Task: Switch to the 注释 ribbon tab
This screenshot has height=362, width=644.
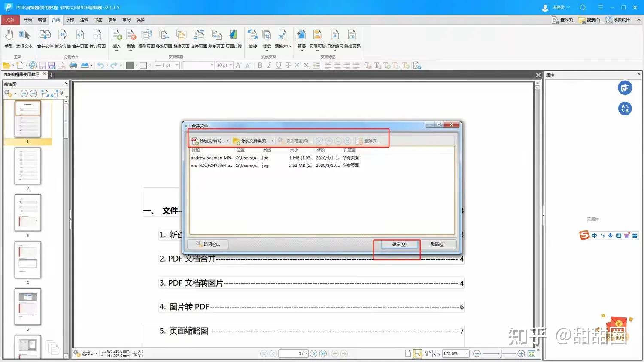Action: pos(84,20)
